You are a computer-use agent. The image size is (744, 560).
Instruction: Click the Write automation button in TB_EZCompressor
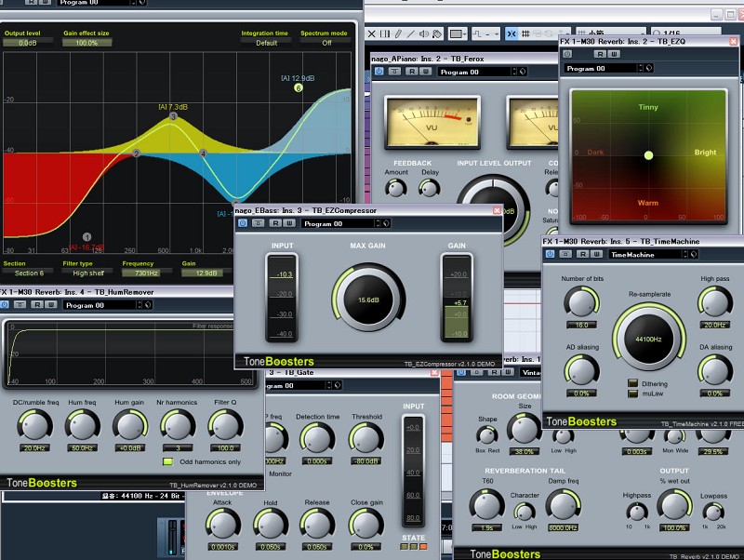(291, 223)
